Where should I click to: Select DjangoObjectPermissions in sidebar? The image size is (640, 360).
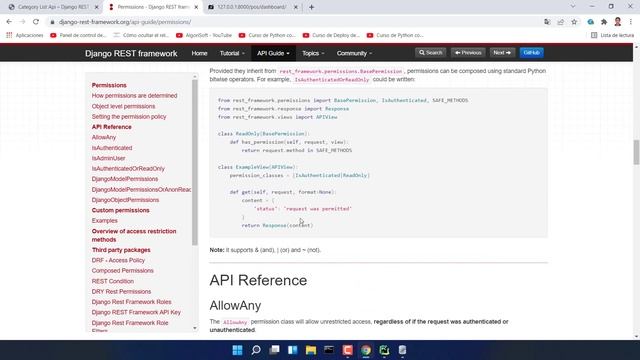(125, 200)
